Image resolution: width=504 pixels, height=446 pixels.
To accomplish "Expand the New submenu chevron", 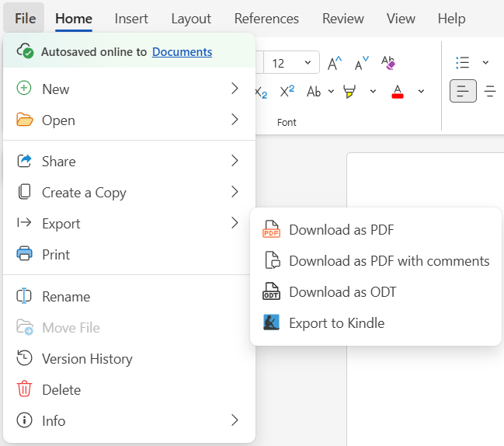I will tap(235, 88).
